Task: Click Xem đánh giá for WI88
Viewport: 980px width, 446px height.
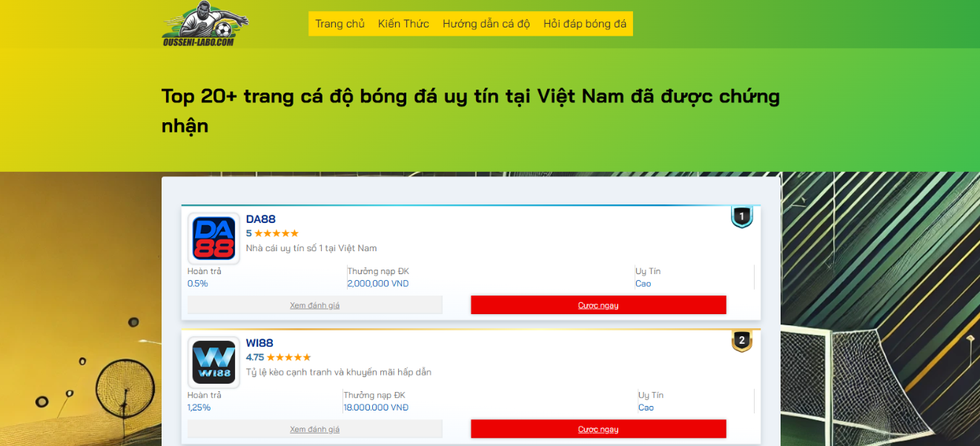Action: [x=315, y=429]
